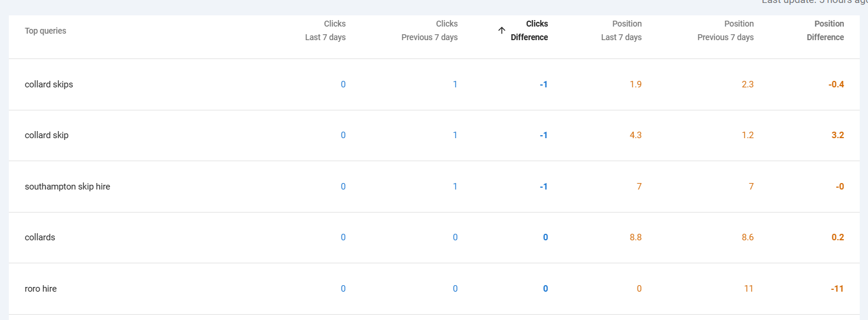The width and height of the screenshot is (868, 320).
Task: Sort by Position Previous 7 days column
Action: point(725,31)
